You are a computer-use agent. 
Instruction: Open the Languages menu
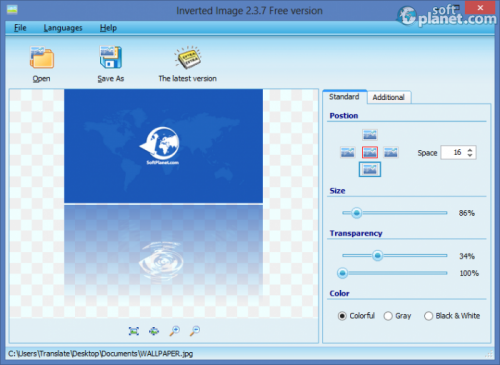[63, 28]
